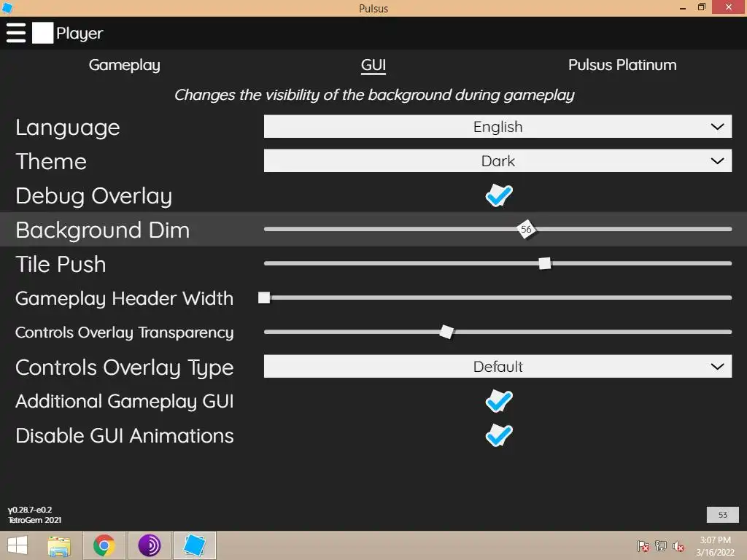747x560 pixels.
Task: Click the Controls Overlay Transparency label
Action: click(124, 332)
